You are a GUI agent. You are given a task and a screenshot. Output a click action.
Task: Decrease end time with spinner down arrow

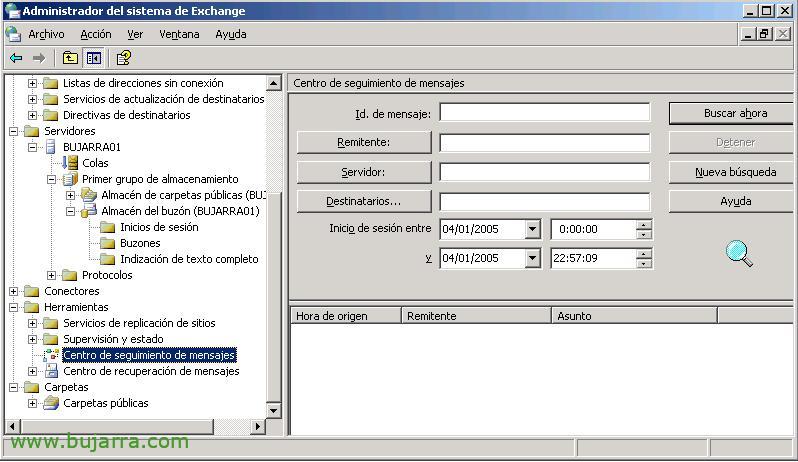[x=644, y=263]
